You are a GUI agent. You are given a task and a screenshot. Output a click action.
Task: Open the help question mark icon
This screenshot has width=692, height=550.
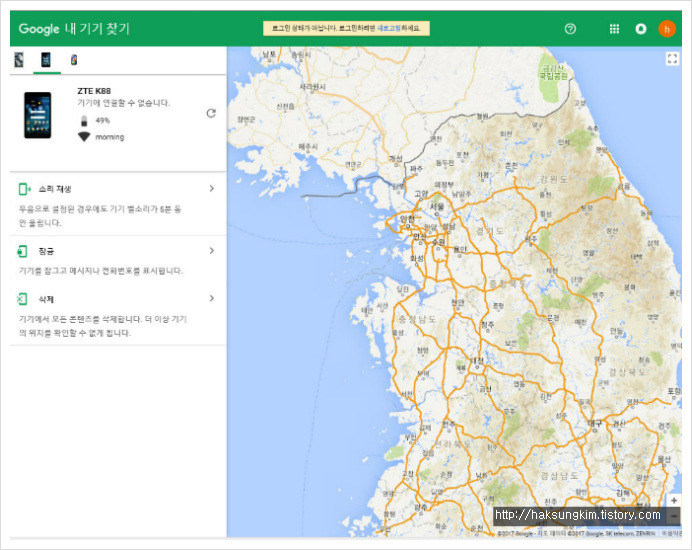tap(570, 29)
